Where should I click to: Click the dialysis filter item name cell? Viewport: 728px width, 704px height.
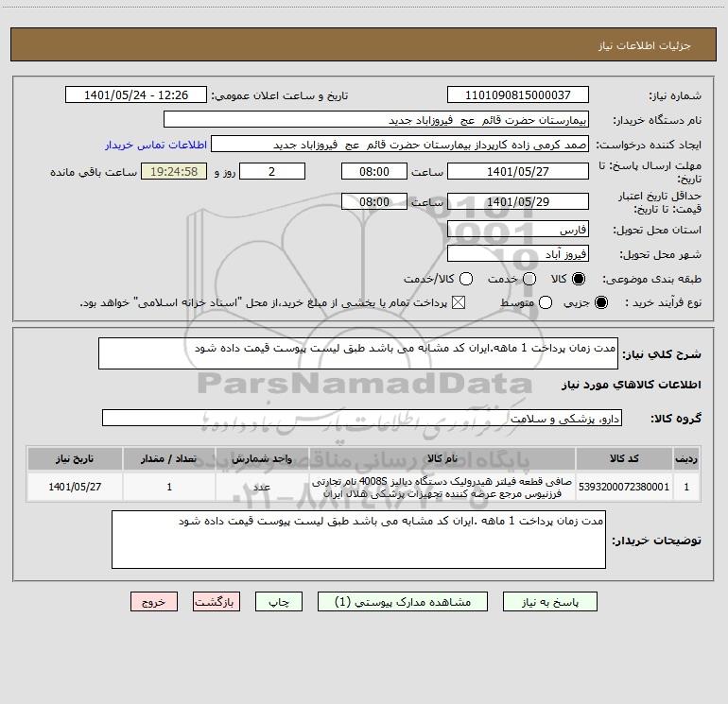click(442, 487)
